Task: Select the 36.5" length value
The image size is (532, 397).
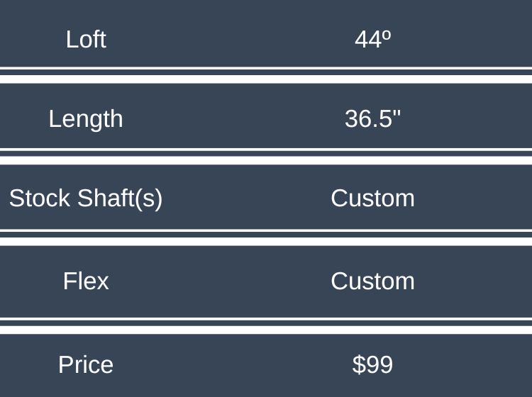Action: tap(372, 118)
